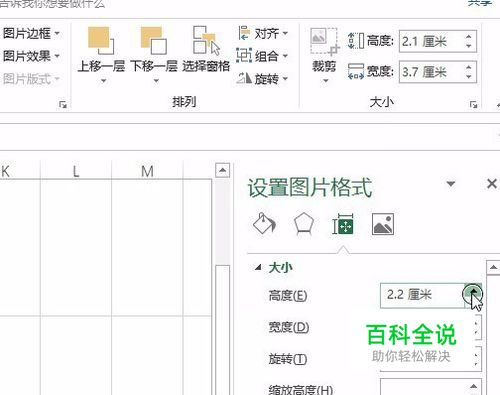
Task: Expand the 上移一层 dropdown arrow
Action: click(x=103, y=81)
